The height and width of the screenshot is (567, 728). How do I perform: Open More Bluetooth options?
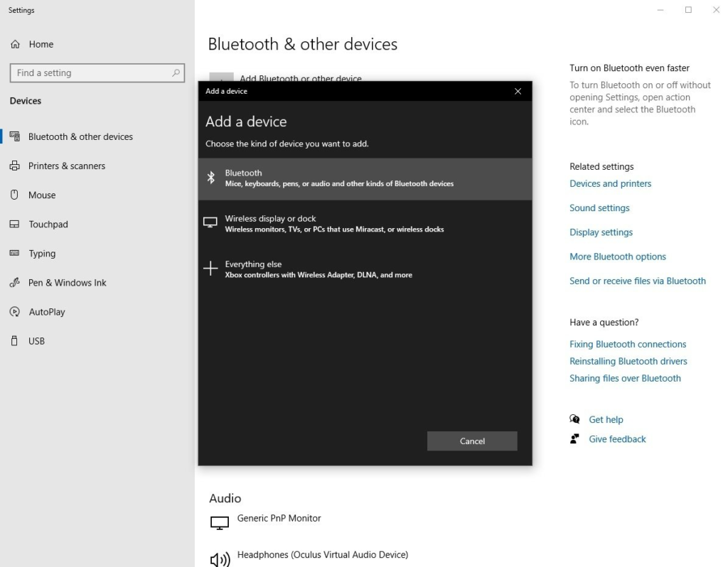pos(617,256)
